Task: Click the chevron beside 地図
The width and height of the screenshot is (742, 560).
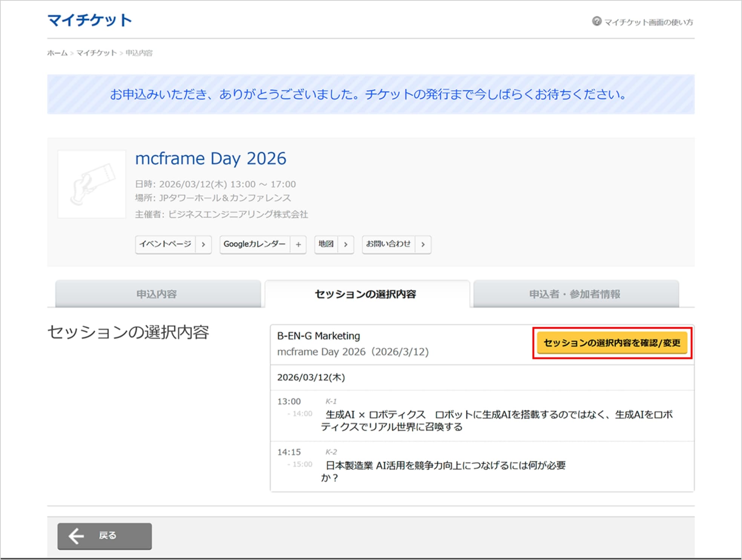Action: [x=345, y=245]
